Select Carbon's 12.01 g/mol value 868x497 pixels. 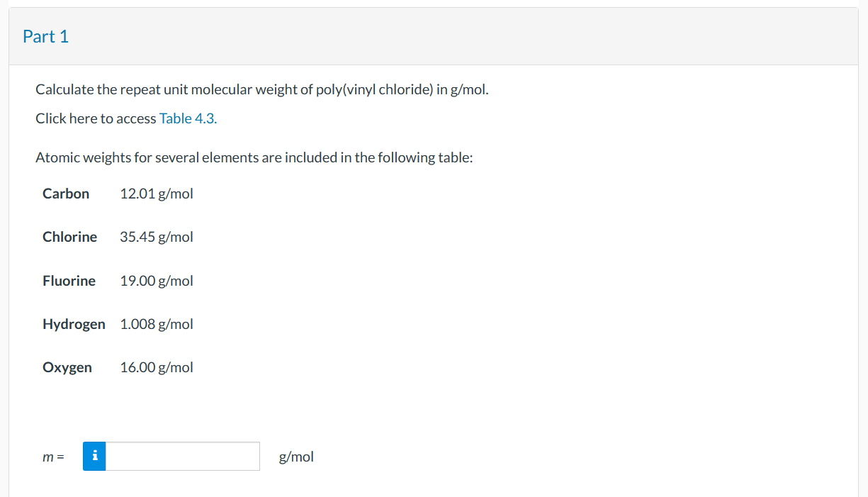(157, 193)
